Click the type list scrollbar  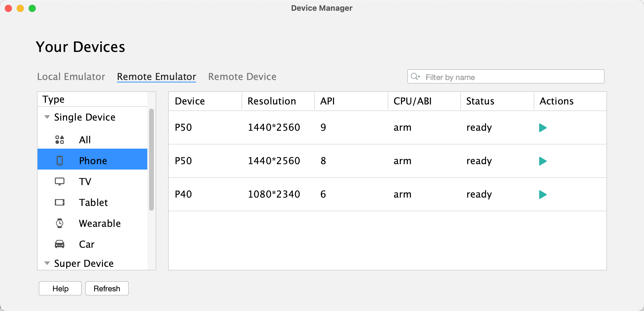click(x=151, y=160)
